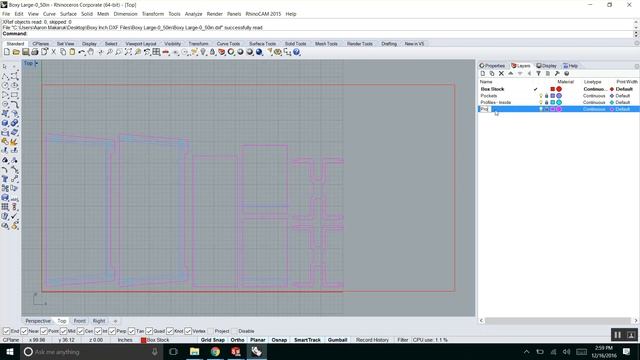Change Profiles - Inside layer cyan color swatch
The height and width of the screenshot is (360, 640).
pyautogui.click(x=553, y=102)
